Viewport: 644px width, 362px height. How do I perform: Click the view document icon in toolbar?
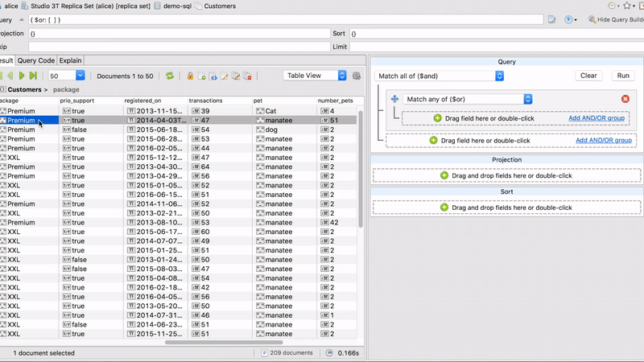coord(213,76)
